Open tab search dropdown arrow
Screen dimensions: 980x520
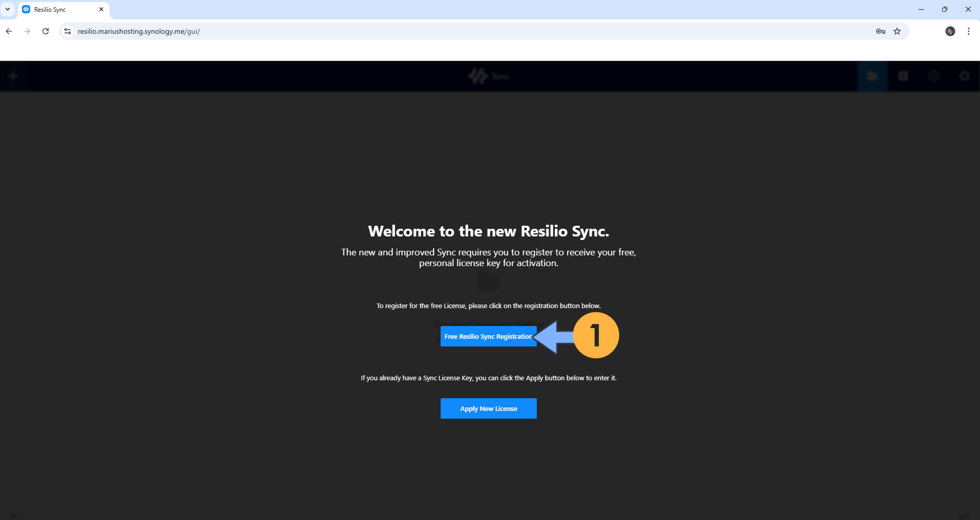[x=8, y=9]
